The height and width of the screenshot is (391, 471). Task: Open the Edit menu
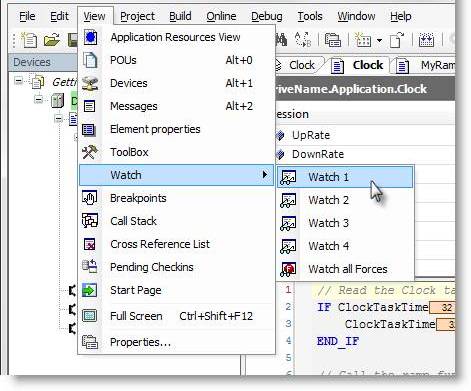point(59,16)
